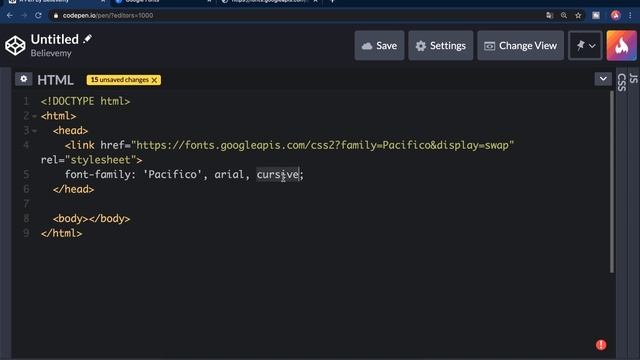The width and height of the screenshot is (640, 360).
Task: Switch to the fonts.googleapis.com browser tab
Action: pyautogui.click(x=269, y=2)
